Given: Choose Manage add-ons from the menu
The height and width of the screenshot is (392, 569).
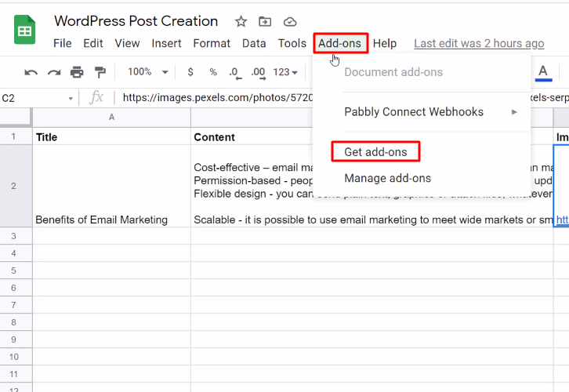Looking at the screenshot, I should (x=387, y=178).
